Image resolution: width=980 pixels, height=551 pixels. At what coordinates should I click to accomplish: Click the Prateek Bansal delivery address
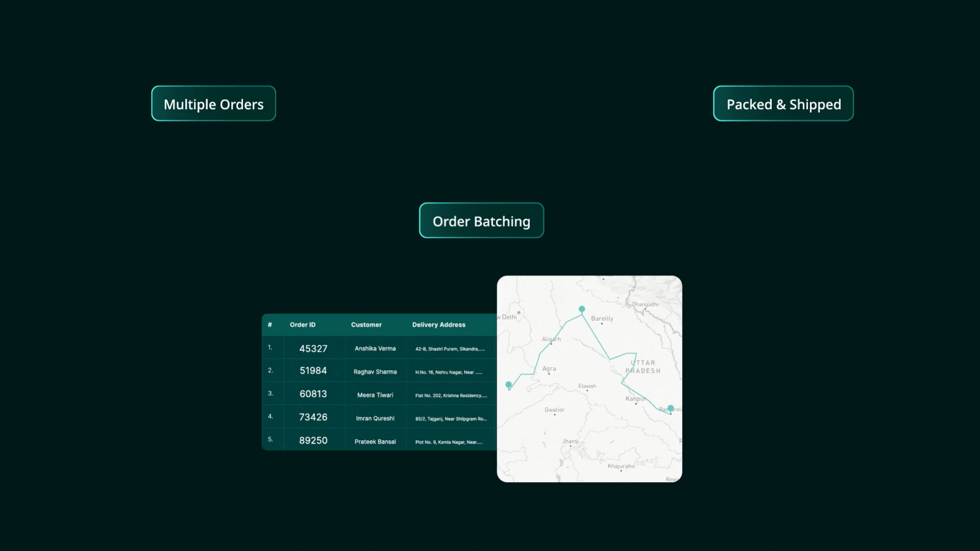(x=449, y=442)
